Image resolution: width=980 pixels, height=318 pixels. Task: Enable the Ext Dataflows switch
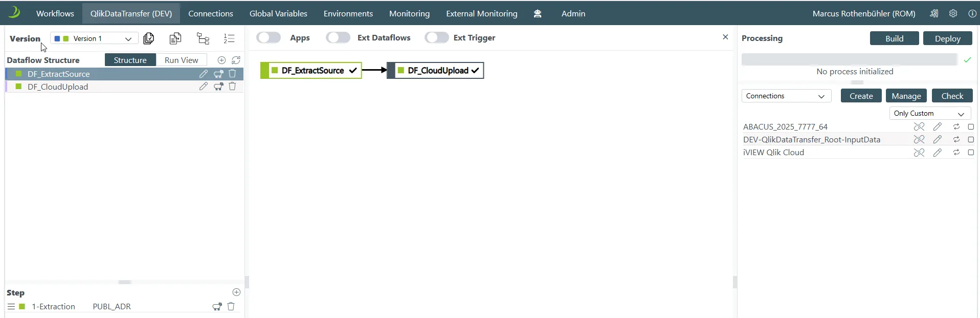338,37
